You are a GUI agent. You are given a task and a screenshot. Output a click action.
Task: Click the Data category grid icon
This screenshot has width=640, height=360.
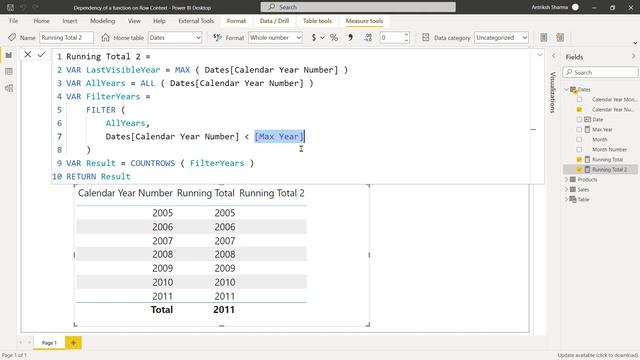(426, 38)
